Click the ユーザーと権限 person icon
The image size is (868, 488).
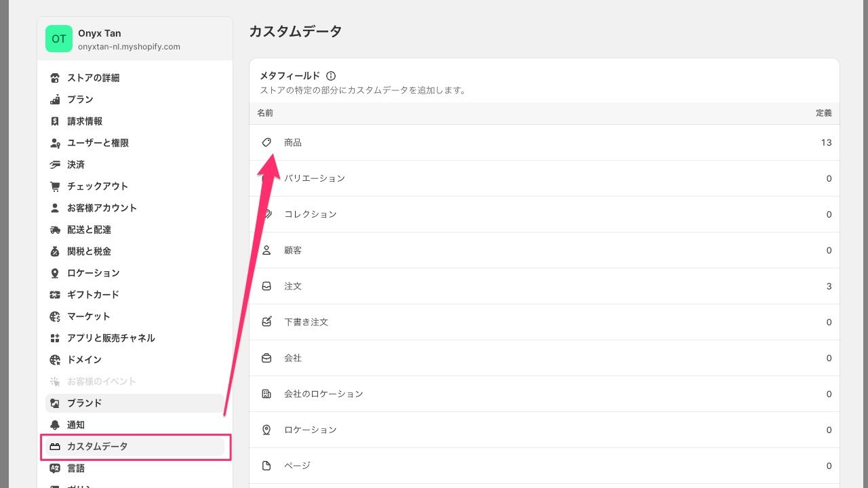[56, 143]
